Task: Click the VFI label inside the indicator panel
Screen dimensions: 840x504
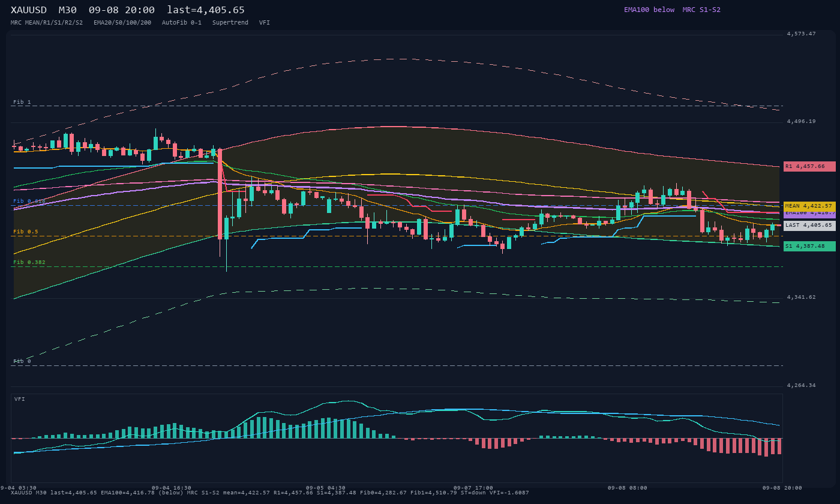Action: click(20, 399)
